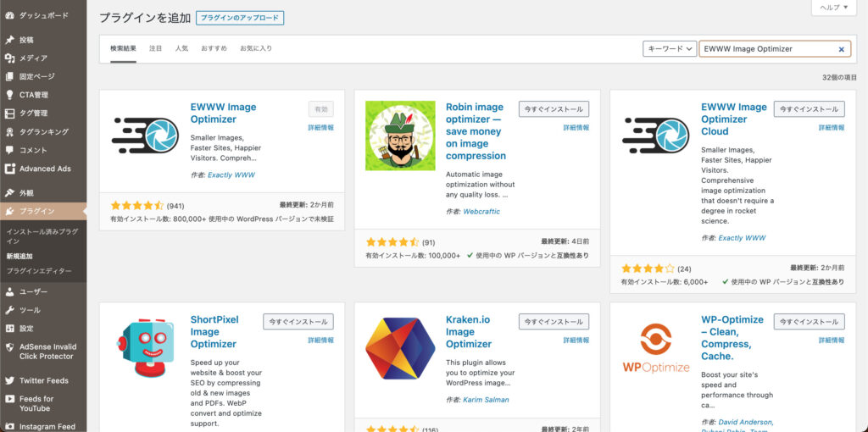Click the user icon beside ユーザー
Screen dimensions: 868x432
pos(8,291)
